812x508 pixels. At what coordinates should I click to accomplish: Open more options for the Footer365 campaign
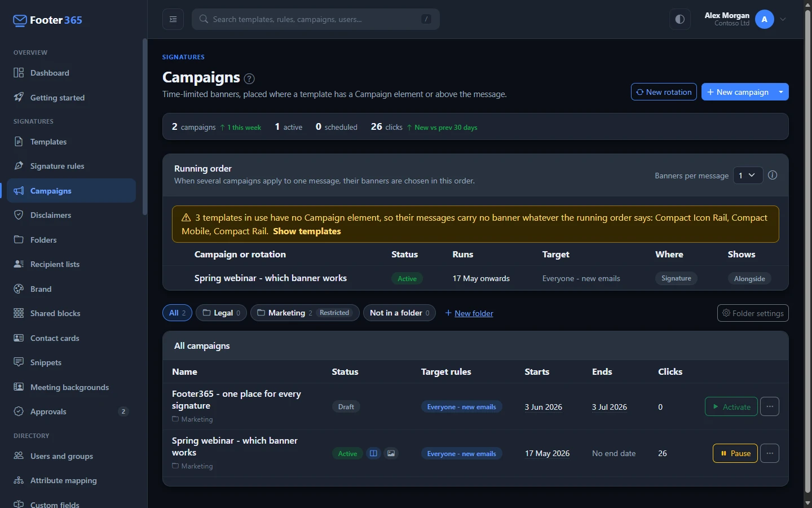pos(770,406)
